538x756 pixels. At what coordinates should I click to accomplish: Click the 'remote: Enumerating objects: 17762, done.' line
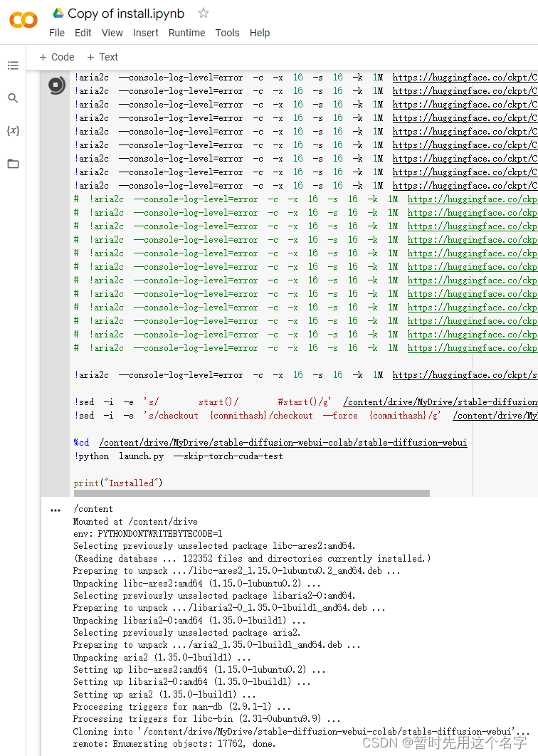click(174, 744)
